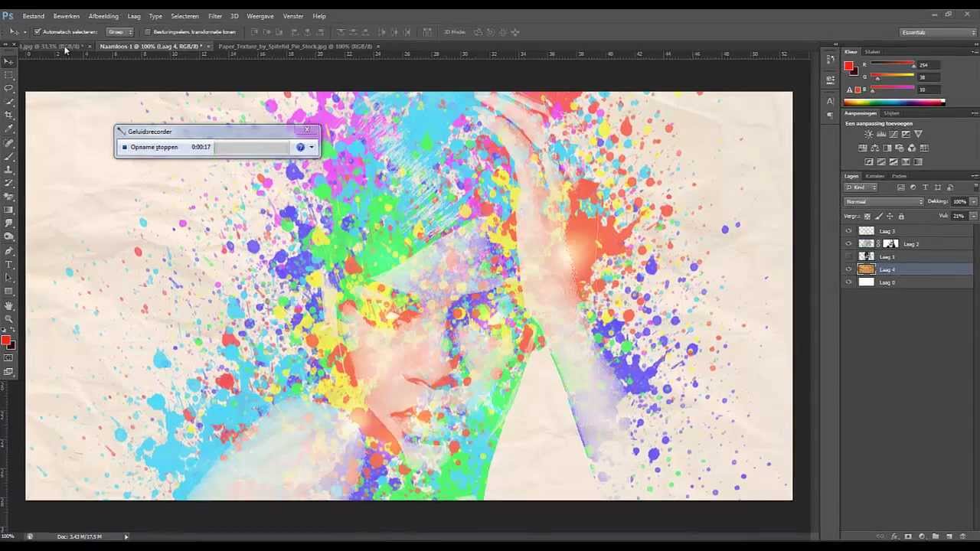Show the Laag 1 layer visibility
980x551 pixels.
click(x=848, y=256)
